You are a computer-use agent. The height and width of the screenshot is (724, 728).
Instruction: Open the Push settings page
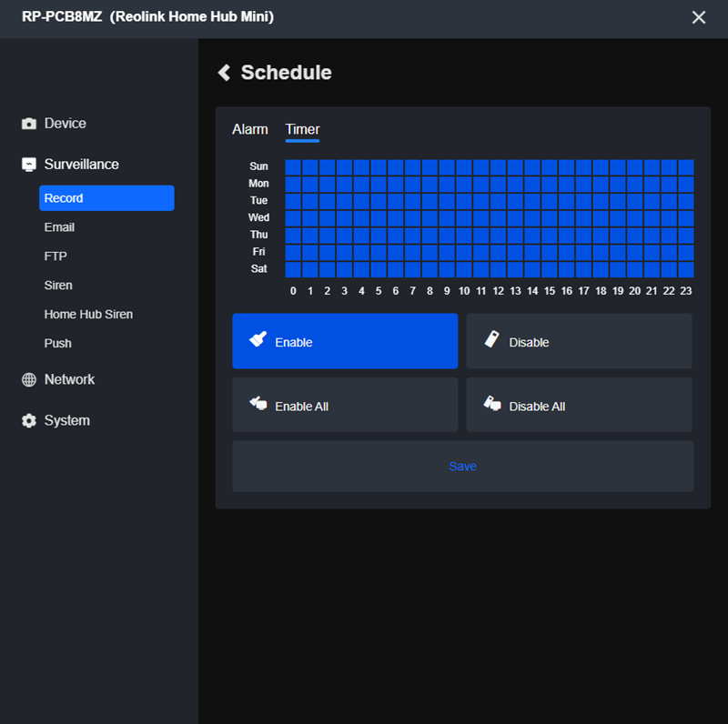[57, 344]
